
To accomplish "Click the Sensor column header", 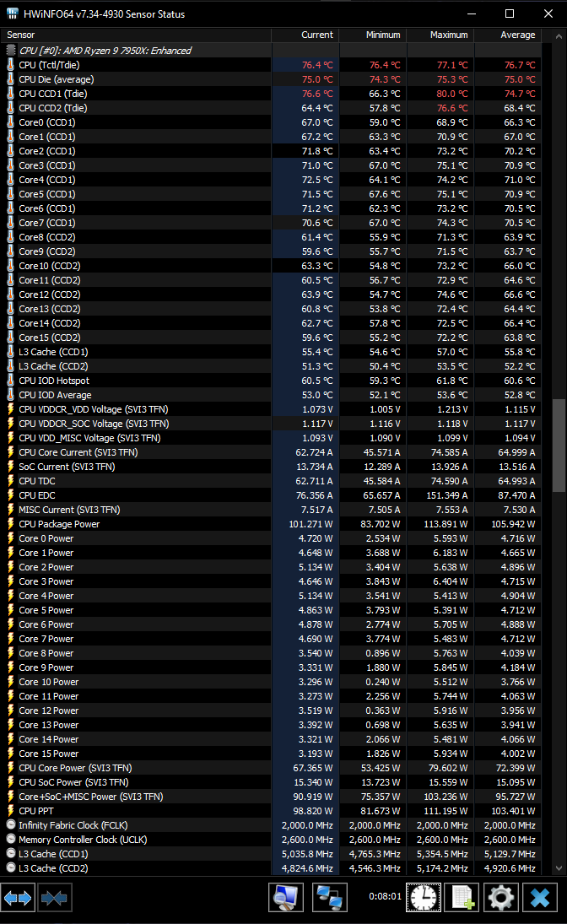I will pos(136,35).
